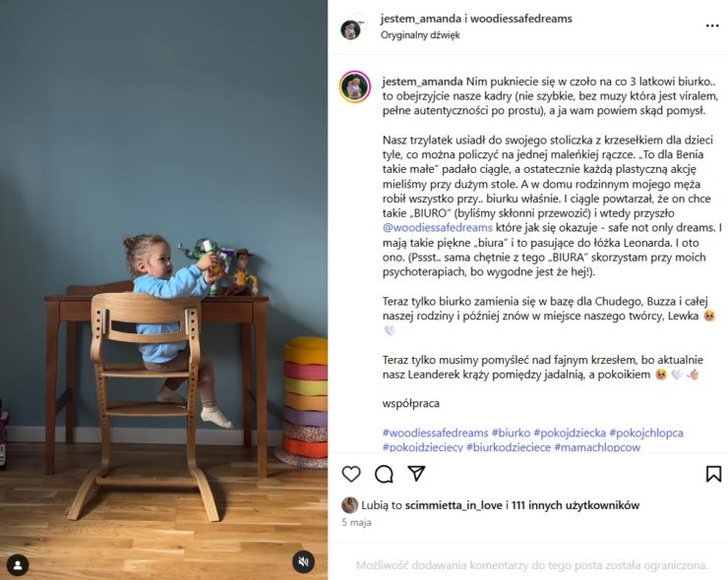Save the post with the bookmark icon
The height and width of the screenshot is (580, 728).
tap(713, 474)
